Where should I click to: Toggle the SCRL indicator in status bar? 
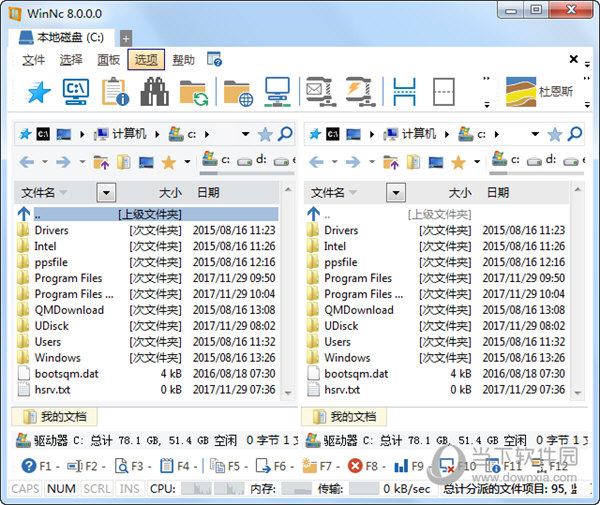pos(97,489)
